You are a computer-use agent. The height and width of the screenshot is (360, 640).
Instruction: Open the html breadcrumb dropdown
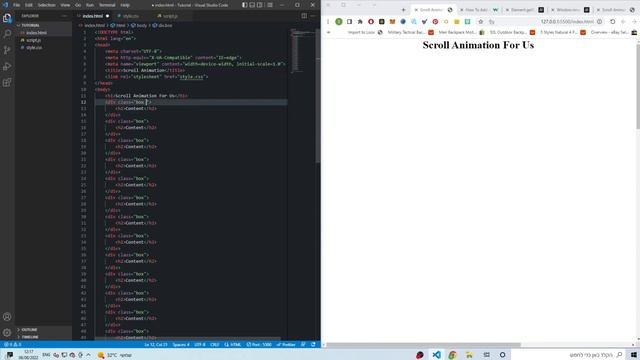[x=118, y=25]
